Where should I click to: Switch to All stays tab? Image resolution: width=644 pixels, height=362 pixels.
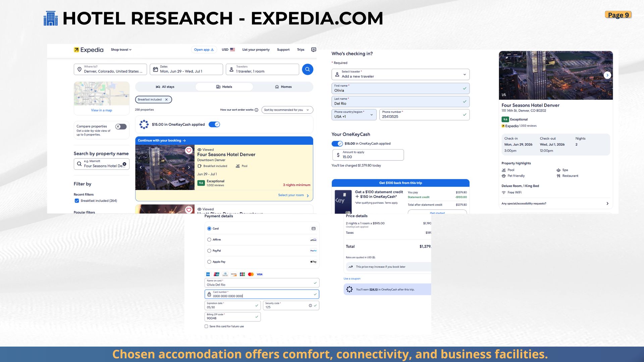point(165,87)
